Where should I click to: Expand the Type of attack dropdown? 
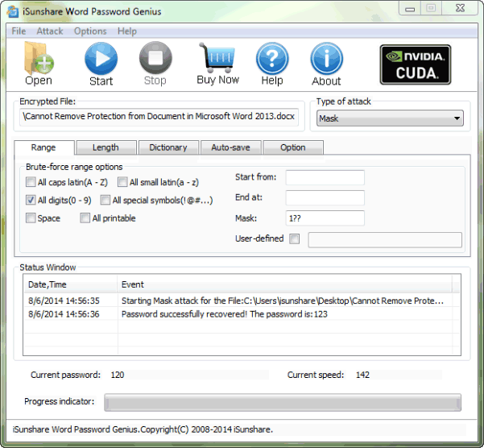390,118
